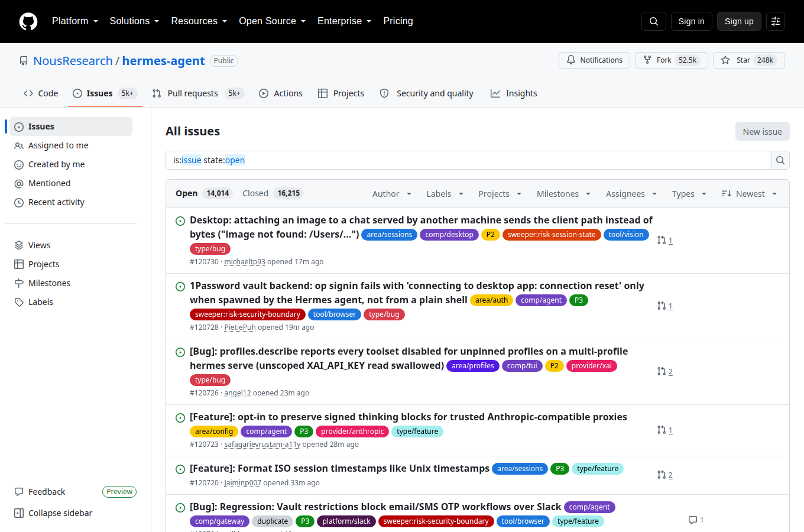Open the NousResearch organization link
Viewport: 804px width, 532px height.
click(x=73, y=61)
